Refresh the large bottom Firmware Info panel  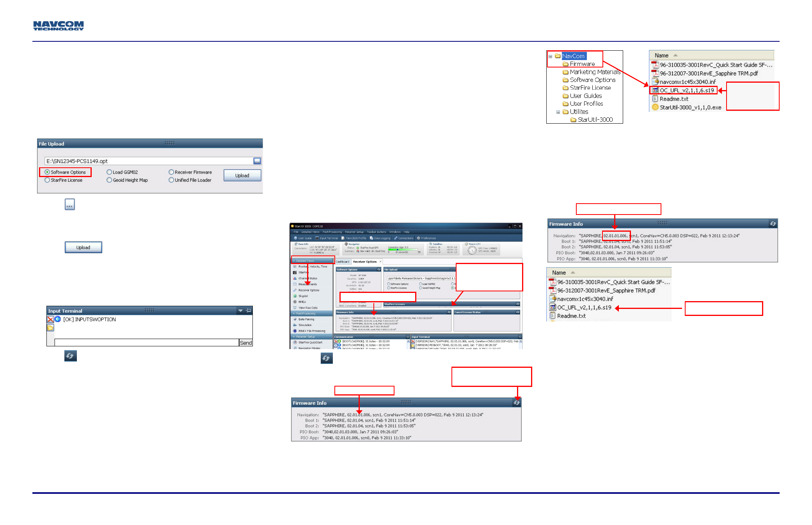[x=517, y=403]
